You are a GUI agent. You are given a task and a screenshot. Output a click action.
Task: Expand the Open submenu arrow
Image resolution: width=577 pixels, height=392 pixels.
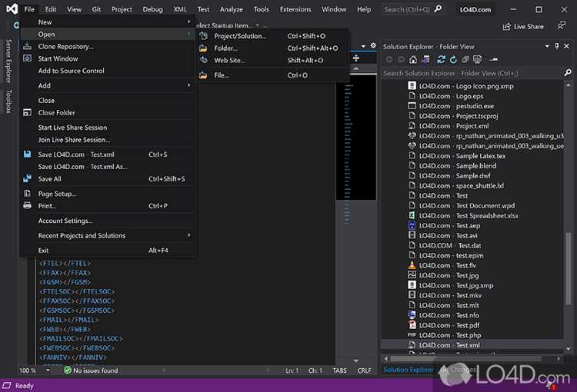tap(188, 34)
